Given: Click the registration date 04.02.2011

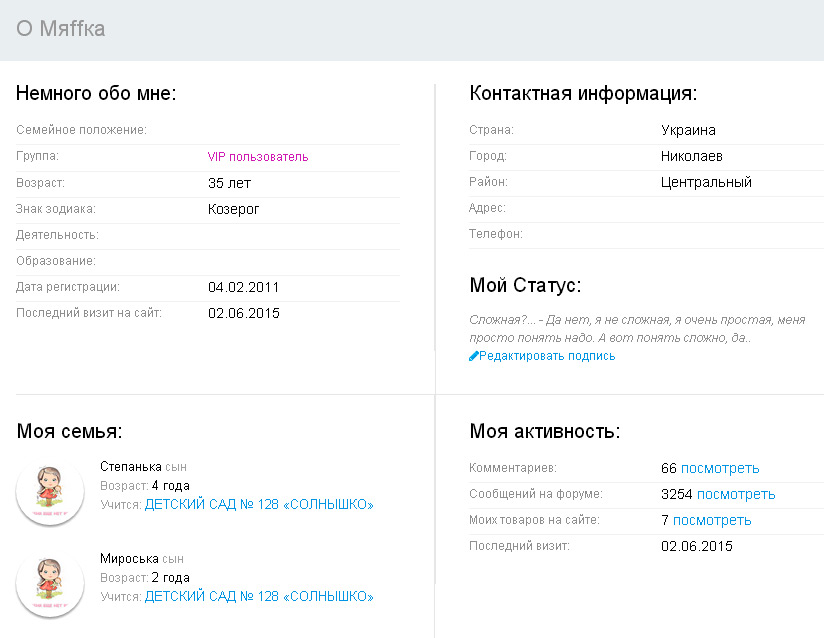Looking at the screenshot, I should (244, 287).
